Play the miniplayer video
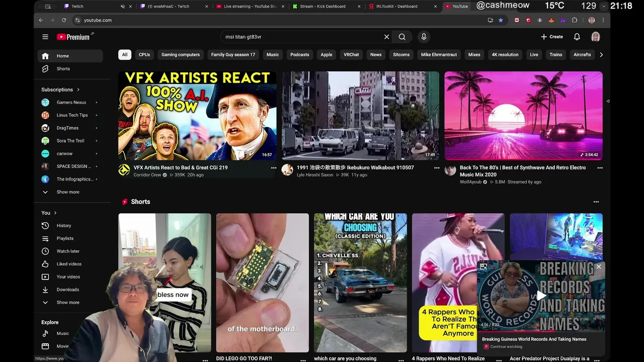Viewport: 644px width, 362px height. point(541,296)
